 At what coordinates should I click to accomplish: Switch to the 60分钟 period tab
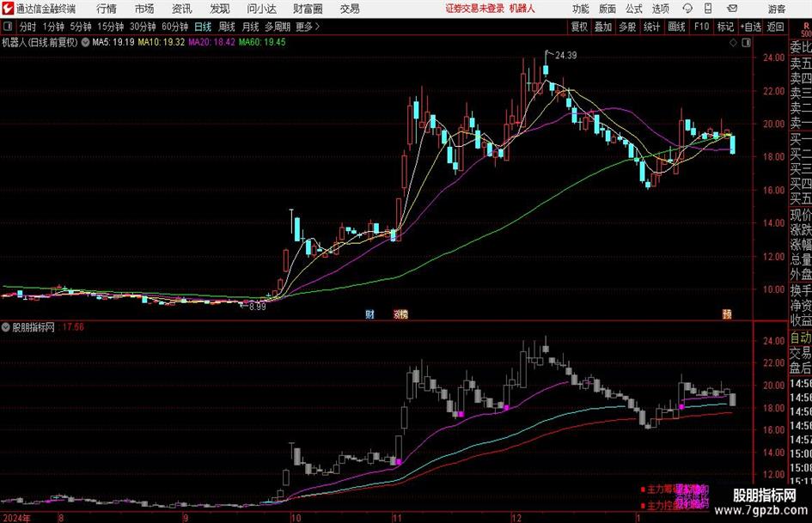click(x=174, y=27)
